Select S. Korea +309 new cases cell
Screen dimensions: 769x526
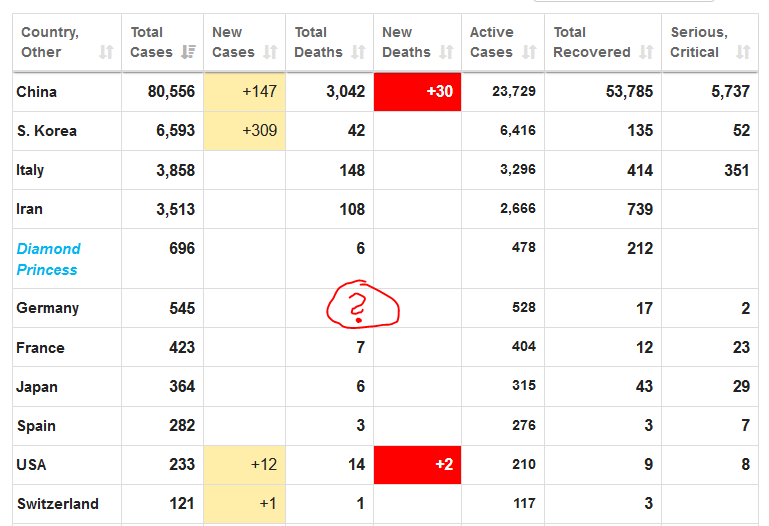(245, 131)
